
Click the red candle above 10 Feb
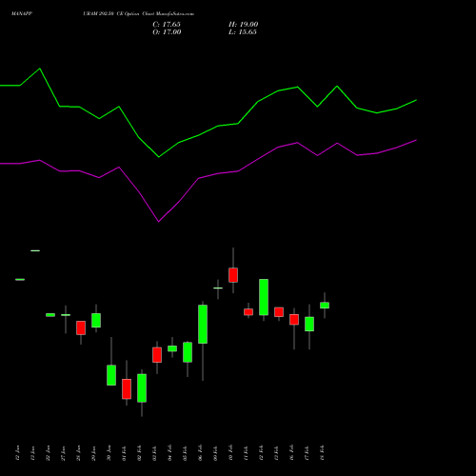[233, 275]
